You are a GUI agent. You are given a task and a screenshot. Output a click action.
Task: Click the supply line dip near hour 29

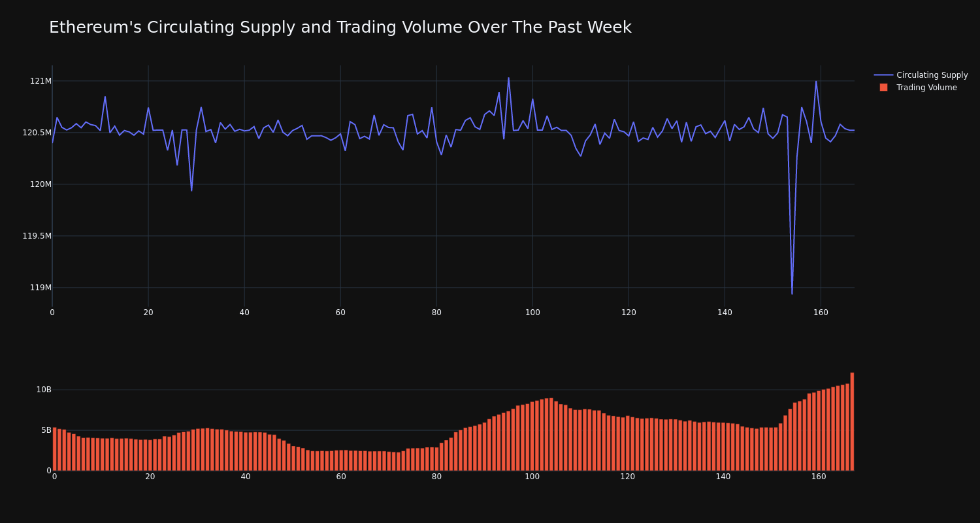191,190
